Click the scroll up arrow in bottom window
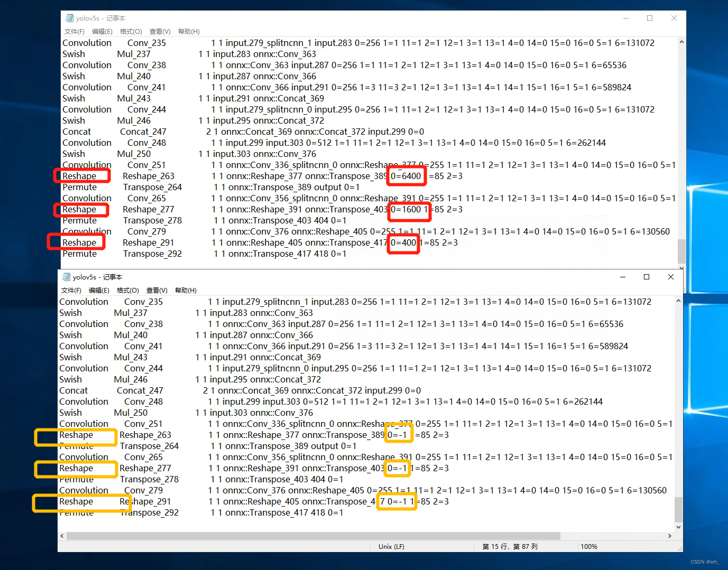 click(x=678, y=301)
